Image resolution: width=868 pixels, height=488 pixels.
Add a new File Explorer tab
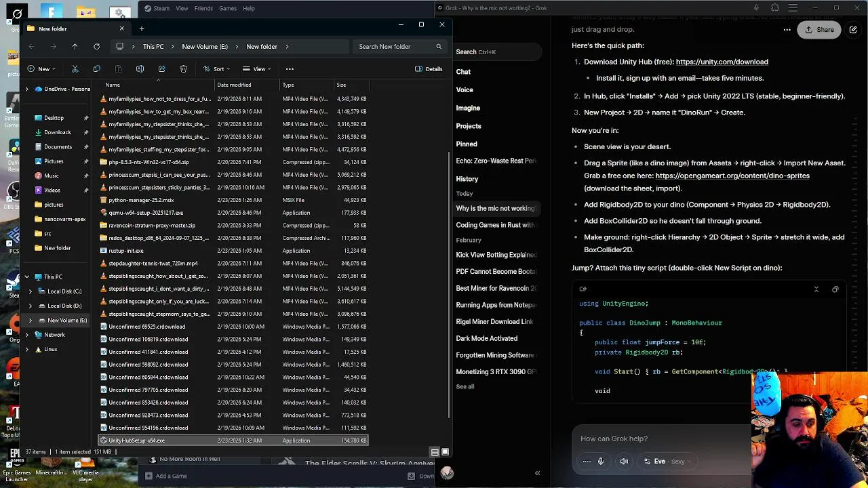[x=142, y=28]
